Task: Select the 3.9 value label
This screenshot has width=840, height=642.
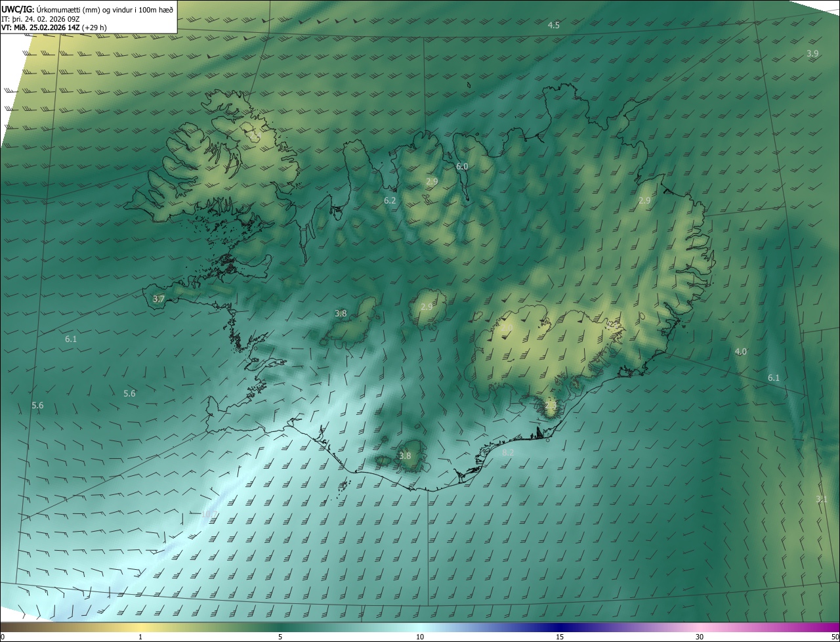Action: 812,53
